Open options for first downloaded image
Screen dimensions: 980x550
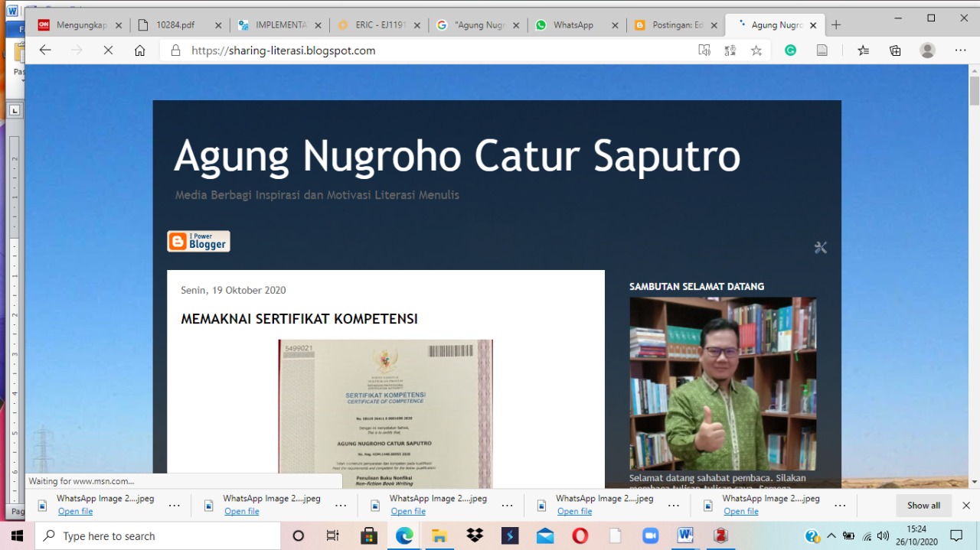point(174,506)
